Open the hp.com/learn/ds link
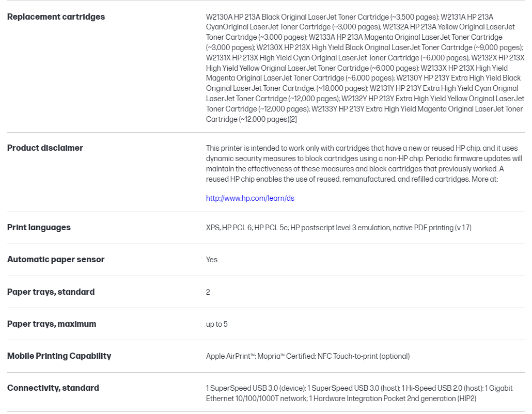 (250, 198)
